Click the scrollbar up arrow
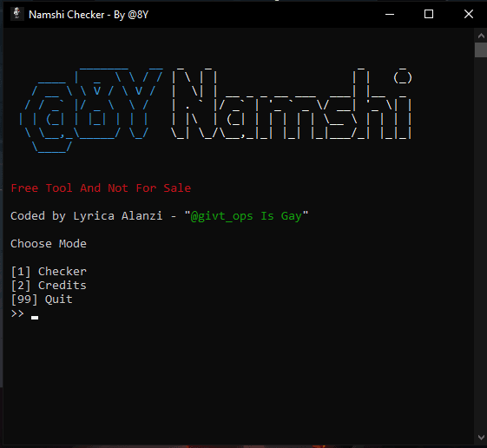 tap(481, 36)
